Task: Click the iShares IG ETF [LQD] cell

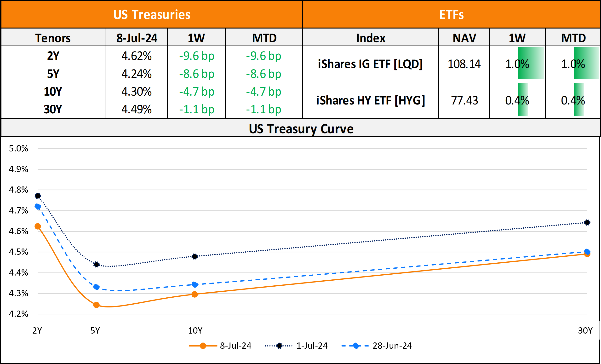Action: tap(370, 64)
